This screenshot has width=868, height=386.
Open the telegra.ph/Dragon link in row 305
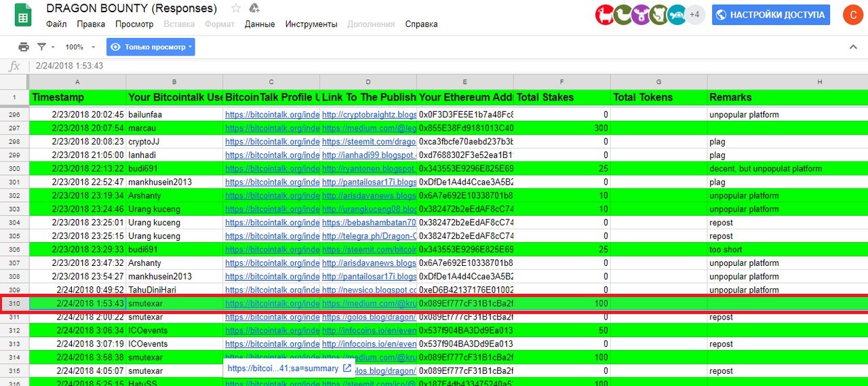coord(369,235)
